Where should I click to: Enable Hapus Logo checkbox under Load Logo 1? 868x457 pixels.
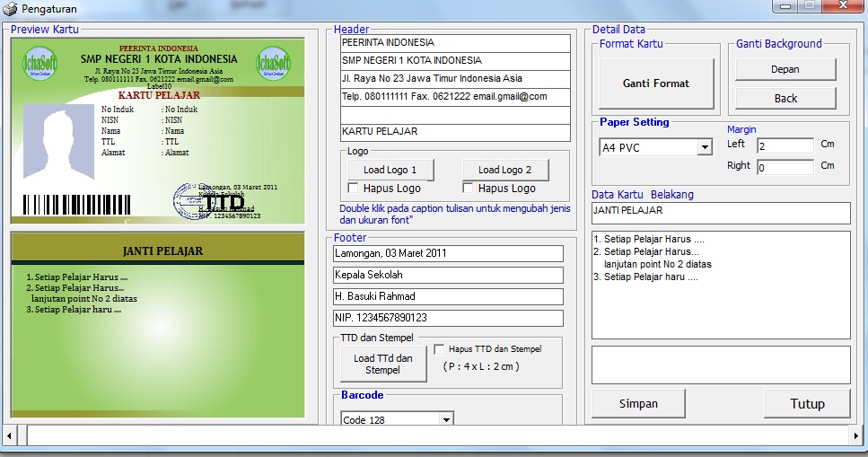click(354, 189)
